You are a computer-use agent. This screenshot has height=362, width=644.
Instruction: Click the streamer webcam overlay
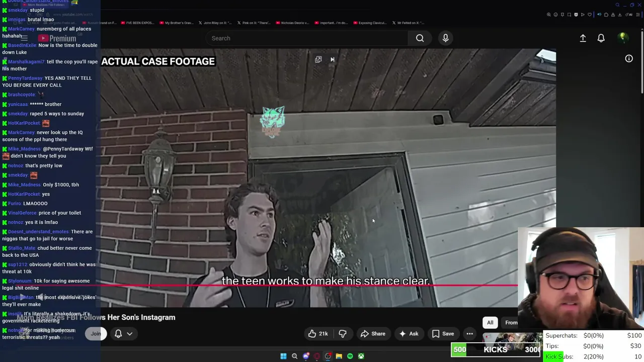tap(581, 279)
